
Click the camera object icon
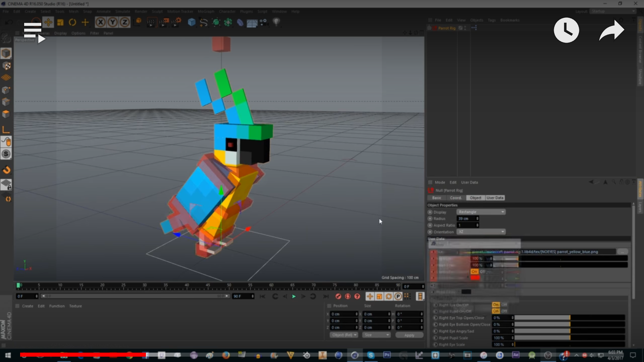coord(264,22)
